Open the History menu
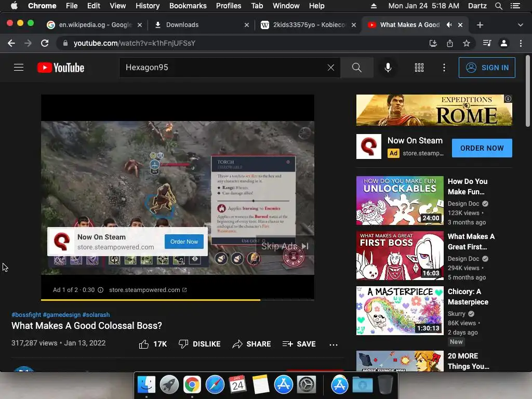Image resolution: width=532 pixels, height=399 pixels. pyautogui.click(x=148, y=6)
